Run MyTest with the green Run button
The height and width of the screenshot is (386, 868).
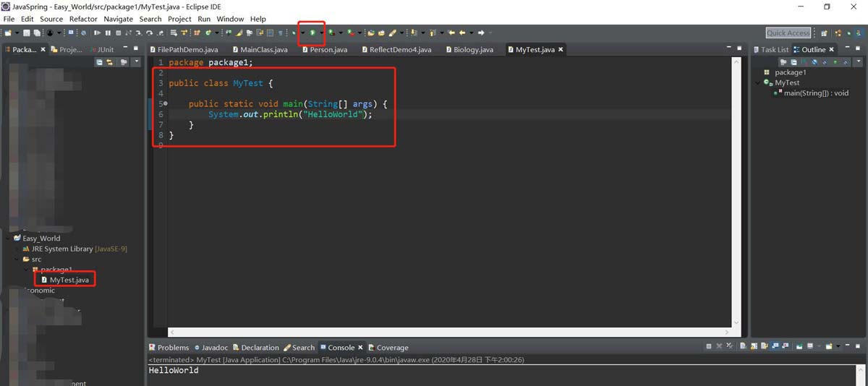(x=312, y=33)
